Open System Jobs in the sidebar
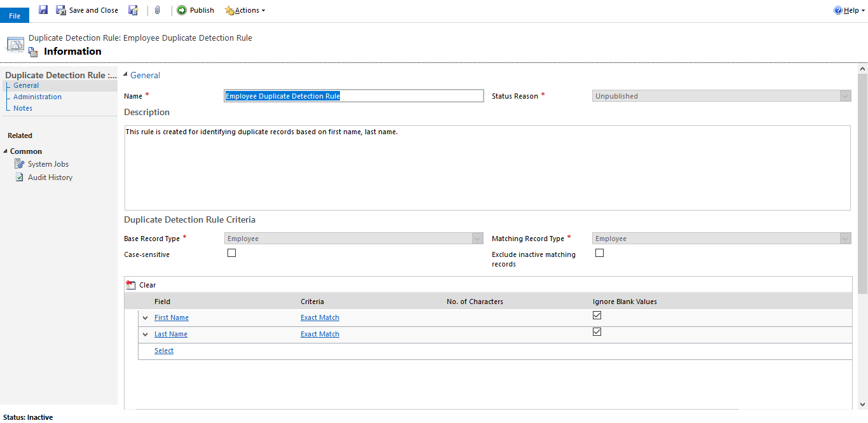This screenshot has height=423, width=868. pyautogui.click(x=48, y=164)
